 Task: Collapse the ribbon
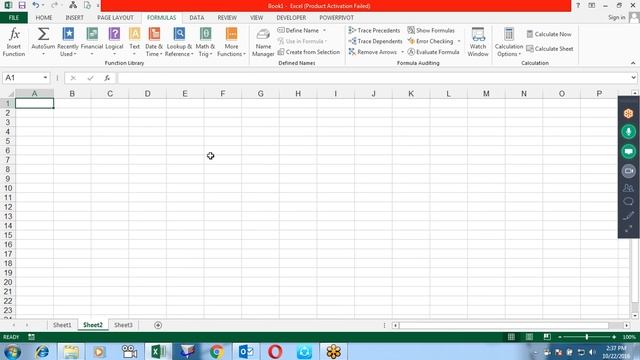pos(633,63)
